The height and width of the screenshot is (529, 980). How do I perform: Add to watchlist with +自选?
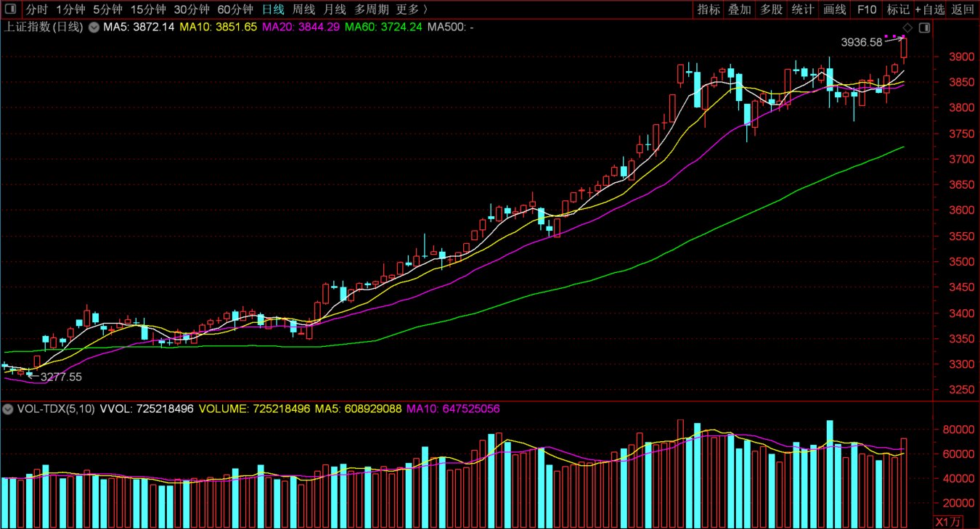coord(930,9)
